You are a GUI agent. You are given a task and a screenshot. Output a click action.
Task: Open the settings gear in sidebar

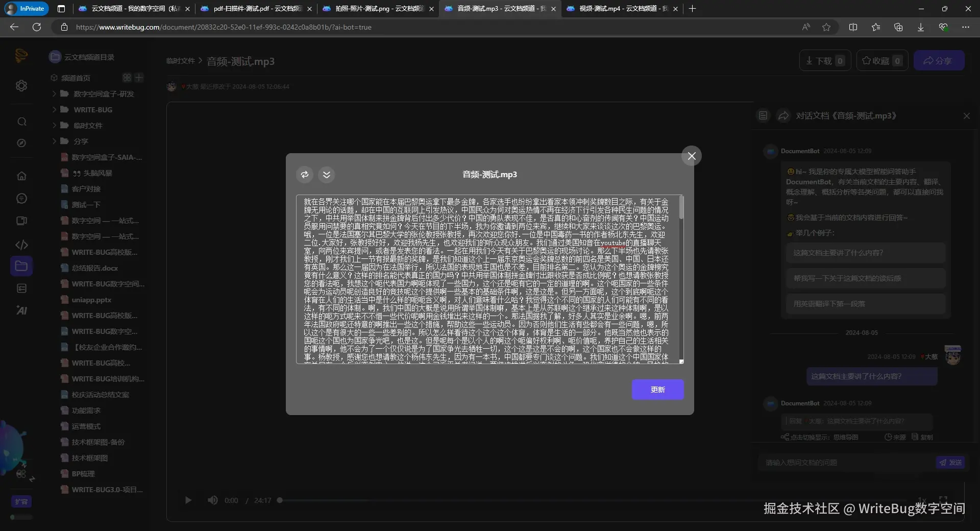(21, 86)
